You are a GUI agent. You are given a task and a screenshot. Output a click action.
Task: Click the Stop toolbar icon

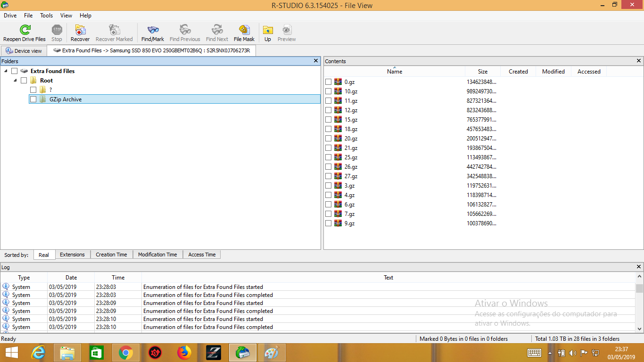57,30
